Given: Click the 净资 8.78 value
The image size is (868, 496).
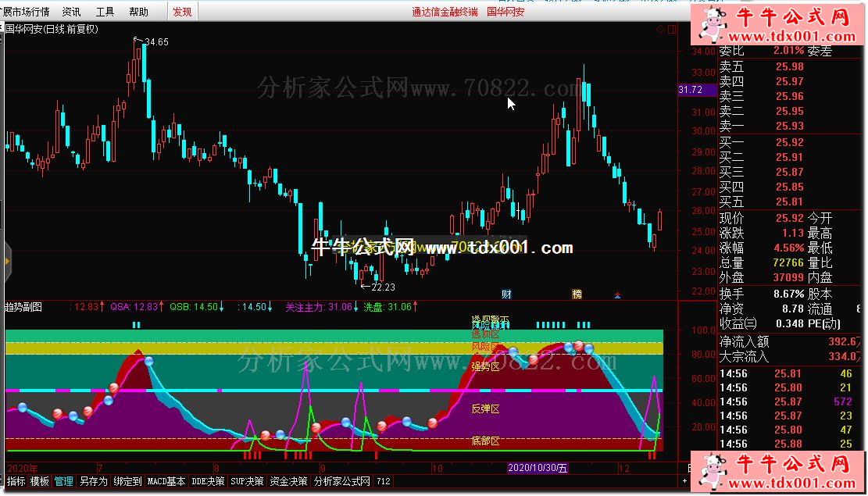Looking at the screenshot, I should click(792, 309).
